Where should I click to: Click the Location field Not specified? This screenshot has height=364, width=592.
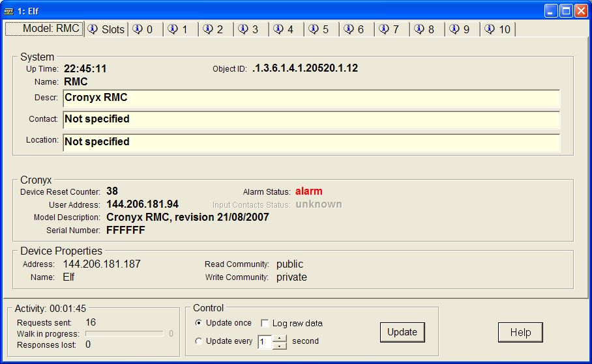pyautogui.click(x=312, y=143)
